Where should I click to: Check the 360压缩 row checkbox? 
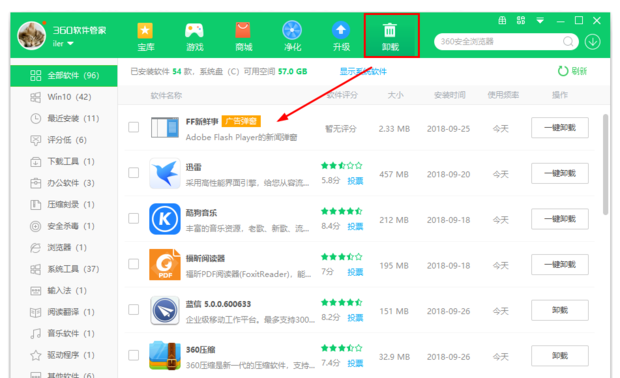[134, 355]
